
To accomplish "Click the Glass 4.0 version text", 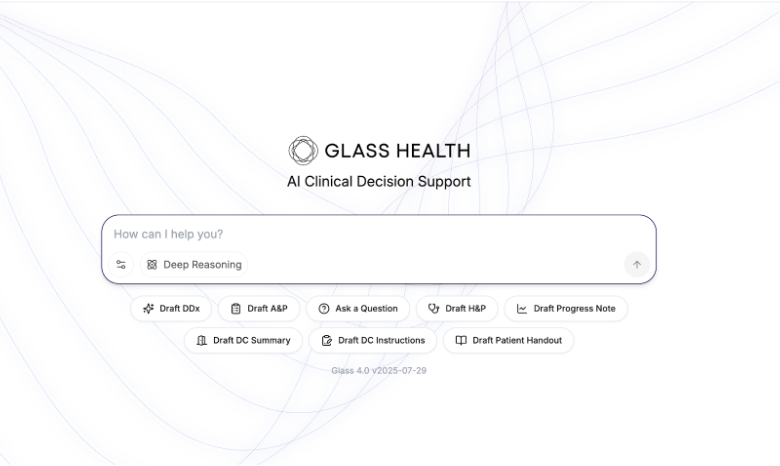I will [379, 370].
